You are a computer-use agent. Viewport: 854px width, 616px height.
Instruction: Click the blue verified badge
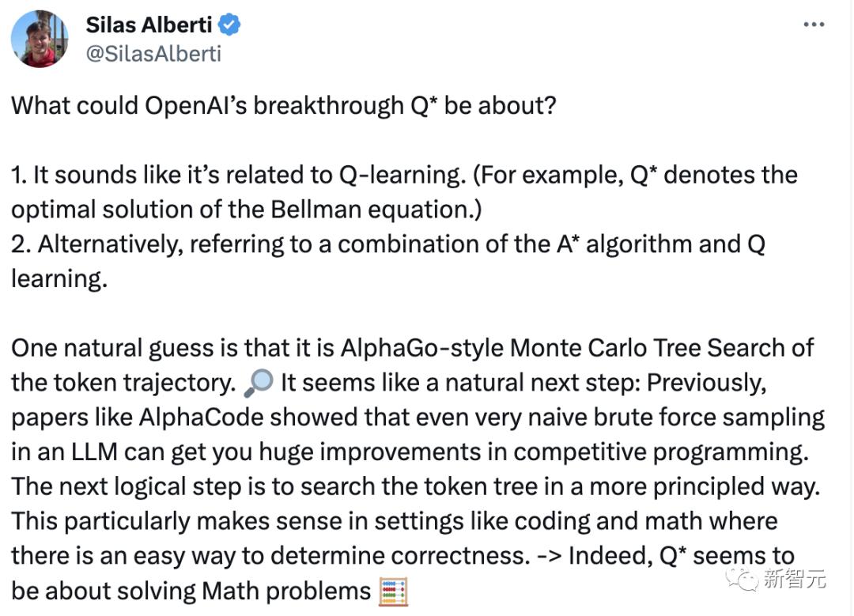coord(230,25)
